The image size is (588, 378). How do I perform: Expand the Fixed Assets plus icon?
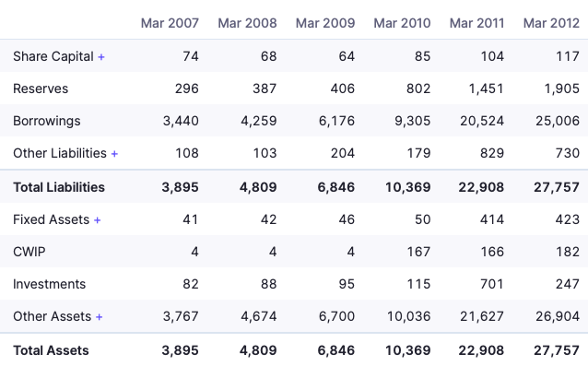98,220
